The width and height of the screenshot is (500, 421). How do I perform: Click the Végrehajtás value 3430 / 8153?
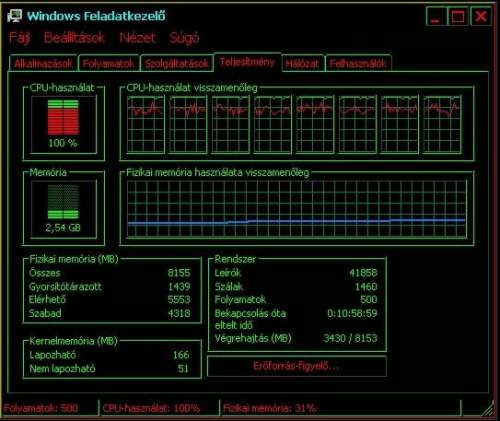pyautogui.click(x=350, y=338)
